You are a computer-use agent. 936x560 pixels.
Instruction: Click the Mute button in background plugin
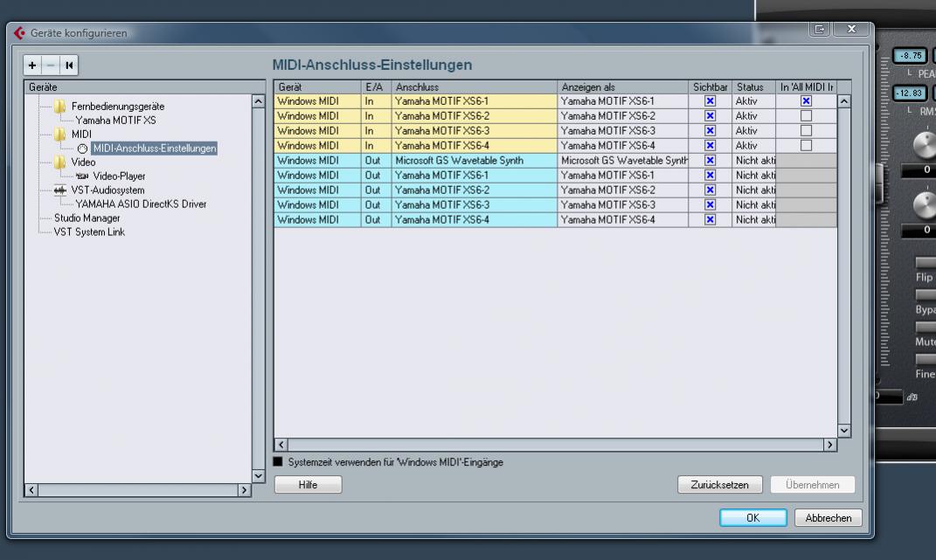pos(926,327)
